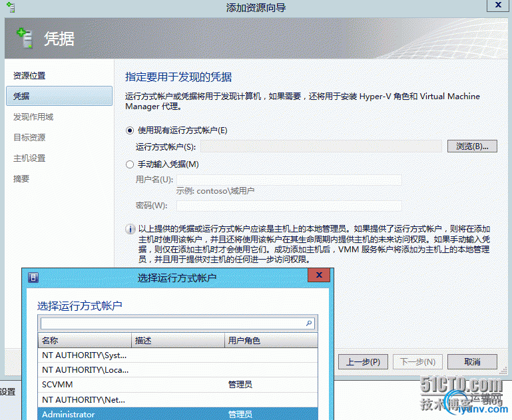Click the 取消 button
The height and width of the screenshot is (420, 512).
(x=472, y=361)
